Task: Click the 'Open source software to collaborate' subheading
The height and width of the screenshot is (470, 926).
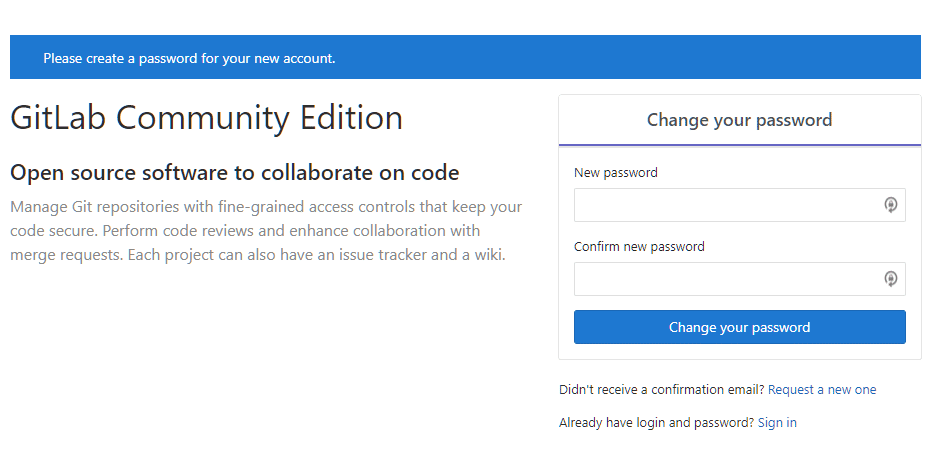Action: 234,172
